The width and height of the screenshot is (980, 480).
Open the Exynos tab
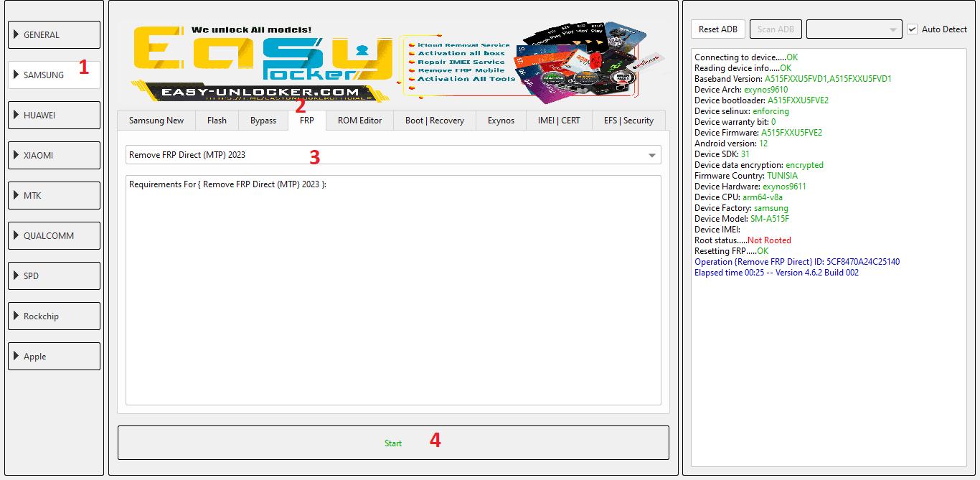point(501,121)
